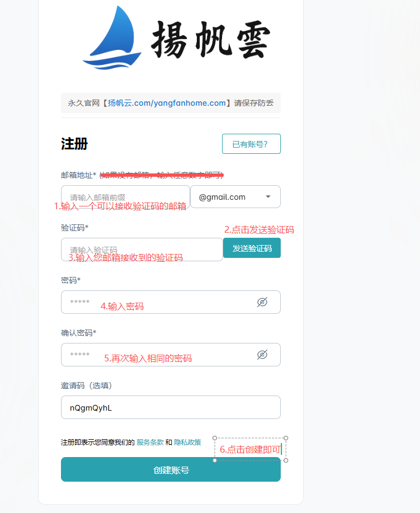This screenshot has width=420, height=513.
Task: Open the 服务条款 link
Action: [150, 443]
